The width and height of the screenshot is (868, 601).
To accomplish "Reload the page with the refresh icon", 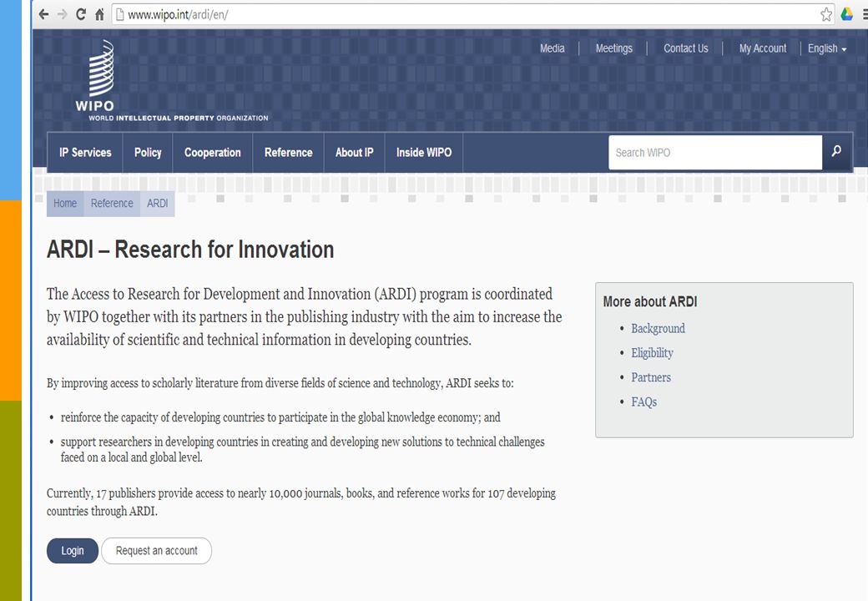I will [81, 14].
